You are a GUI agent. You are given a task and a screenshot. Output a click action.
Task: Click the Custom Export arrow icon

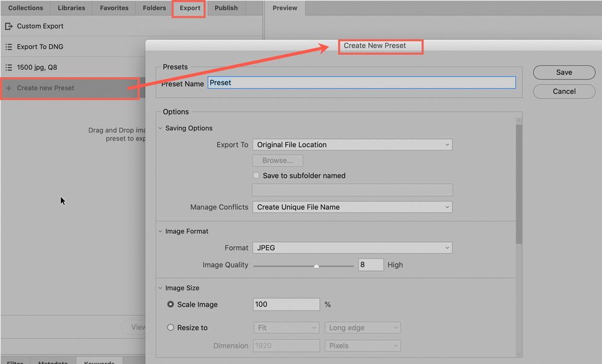[x=8, y=26]
